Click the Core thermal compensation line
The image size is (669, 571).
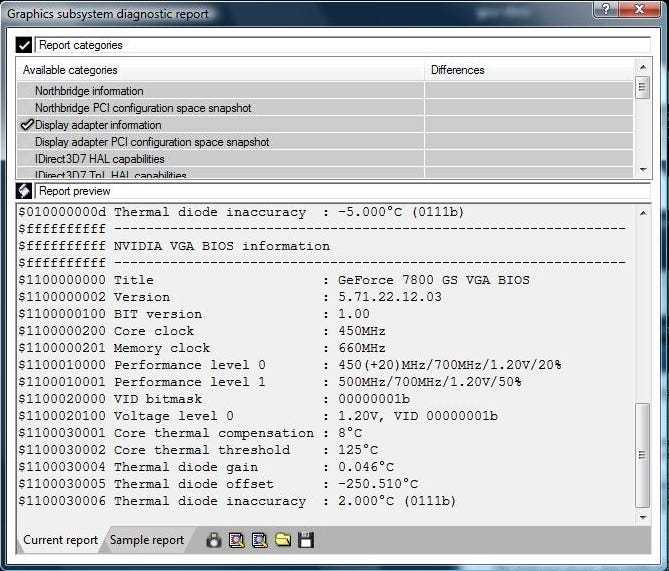[190, 433]
